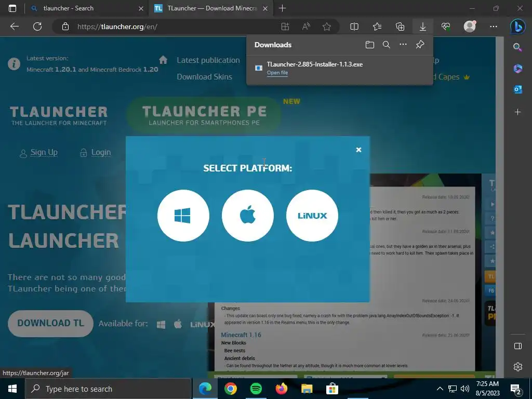The image size is (532, 399).
Task: Open Edge settings and more menu
Action: (x=494, y=26)
